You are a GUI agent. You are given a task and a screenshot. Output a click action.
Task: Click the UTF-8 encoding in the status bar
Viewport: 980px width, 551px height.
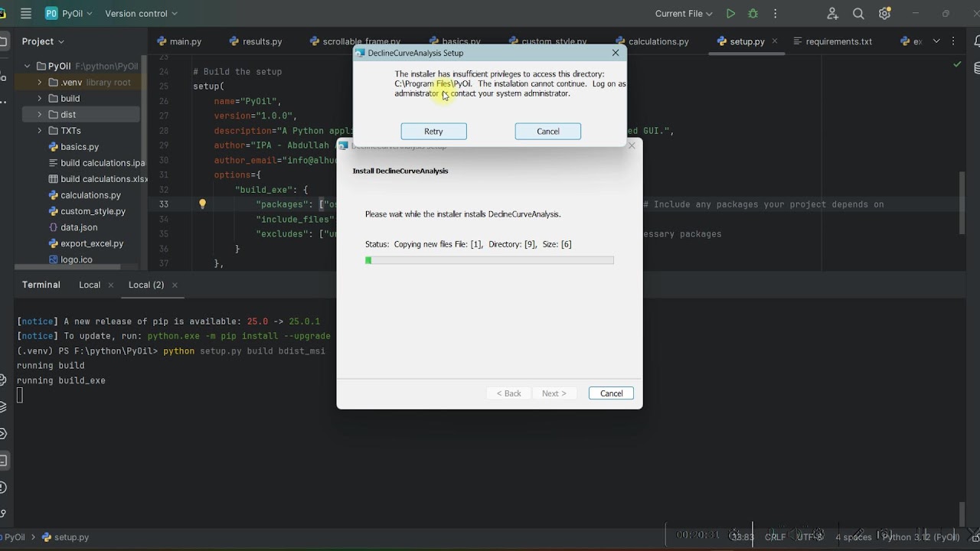809,537
